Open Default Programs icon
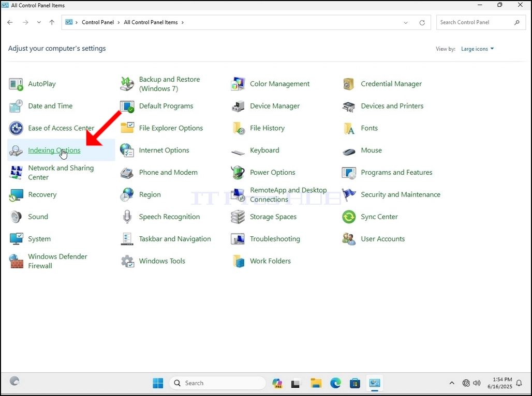Screen dimensions: 532x396 pos(127,106)
